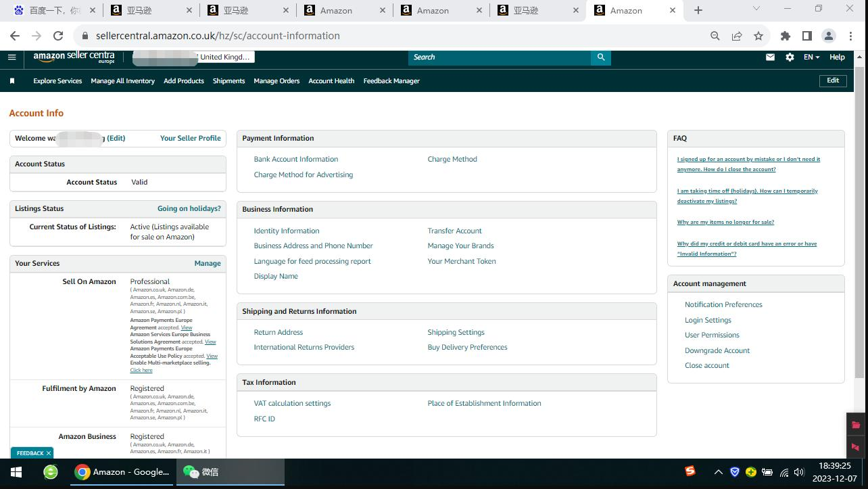
Task: Switch to the first Baidu browser tab
Action: pos(47,10)
